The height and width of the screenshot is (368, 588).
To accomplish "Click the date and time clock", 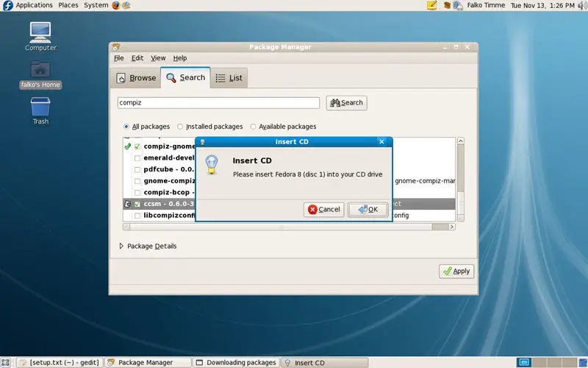I will tap(542, 5).
